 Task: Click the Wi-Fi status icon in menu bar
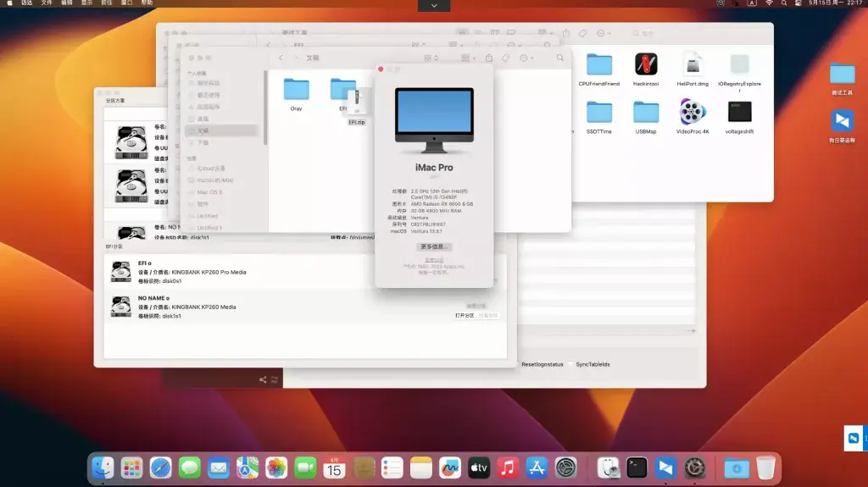769,3
